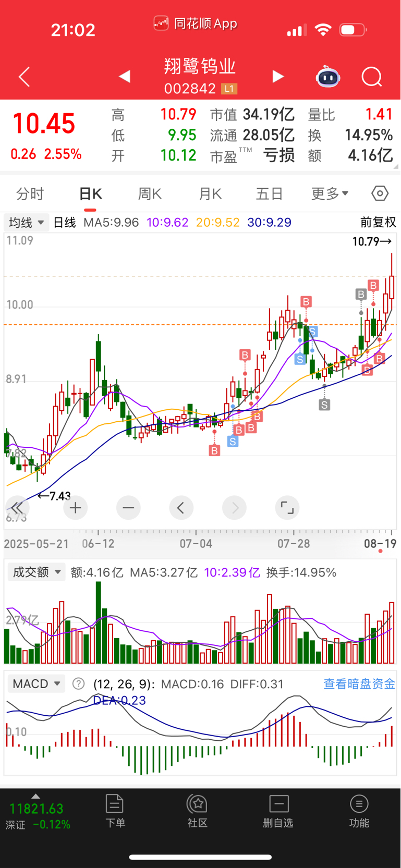Switch to 周K tab
Screen dimensions: 401x868
coord(150,194)
